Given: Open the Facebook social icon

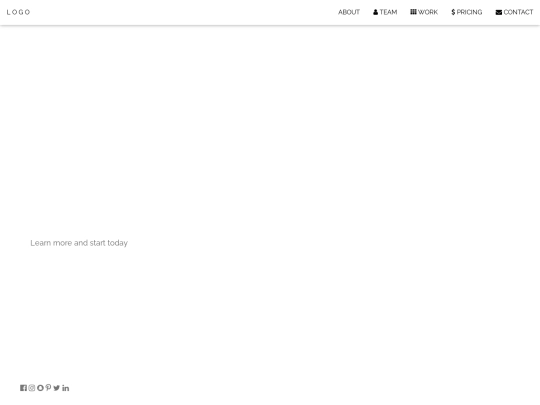Looking at the screenshot, I should click(23, 388).
